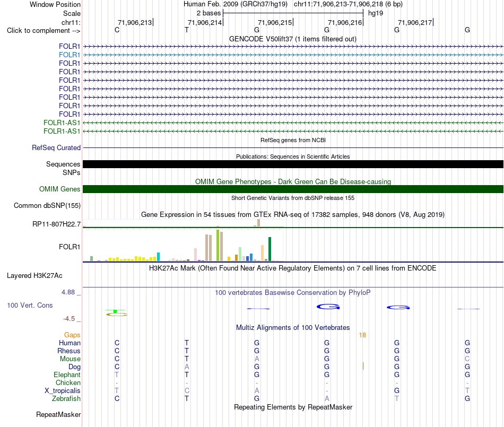Click reference base 'T' in complement row
This screenshot has height=427, width=504.
[x=187, y=30]
